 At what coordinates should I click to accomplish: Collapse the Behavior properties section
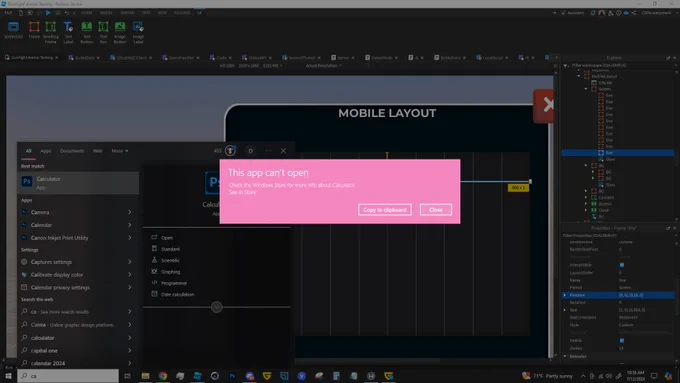click(565, 356)
